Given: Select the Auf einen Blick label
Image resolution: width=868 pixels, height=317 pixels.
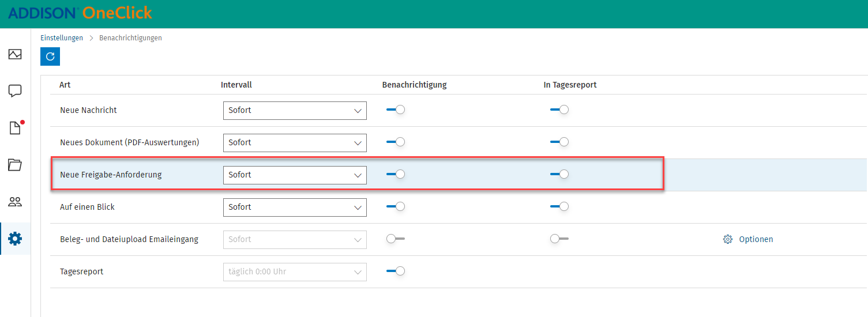Looking at the screenshot, I should pos(87,207).
